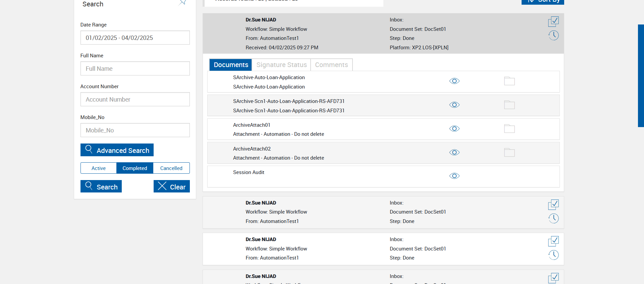Screen dimensions: 644x284
Task: Click the pin icon on Search panel
Action: [183, 3]
